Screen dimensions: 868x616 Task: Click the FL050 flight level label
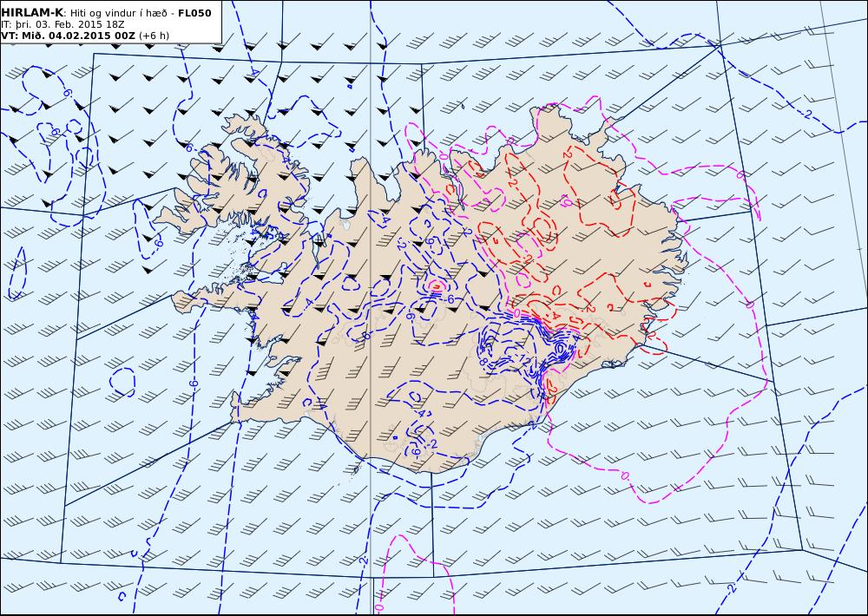pyautogui.click(x=194, y=13)
